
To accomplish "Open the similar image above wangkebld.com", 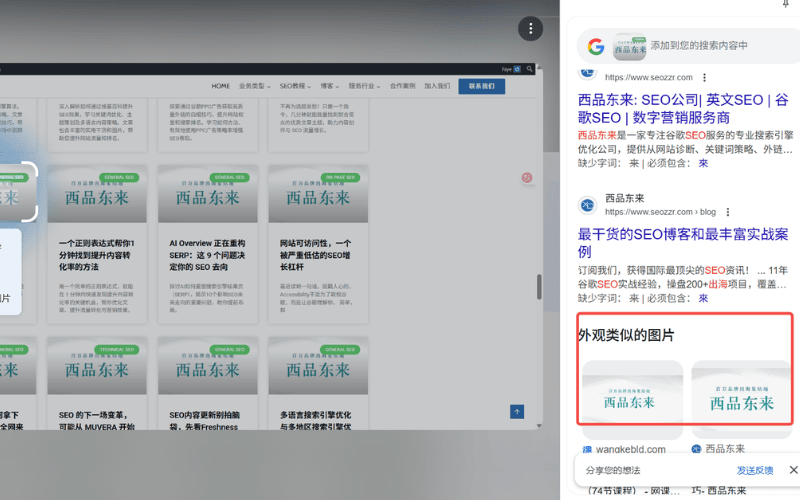I will tap(633, 399).
